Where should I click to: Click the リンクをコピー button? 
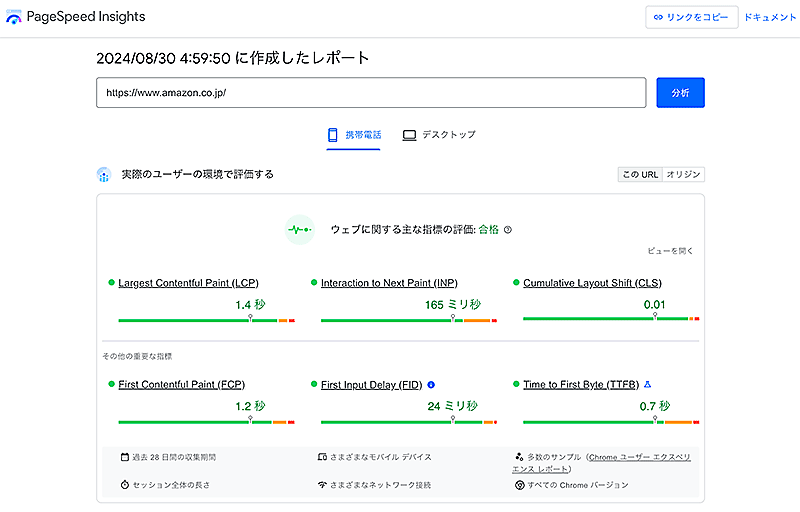tap(692, 17)
